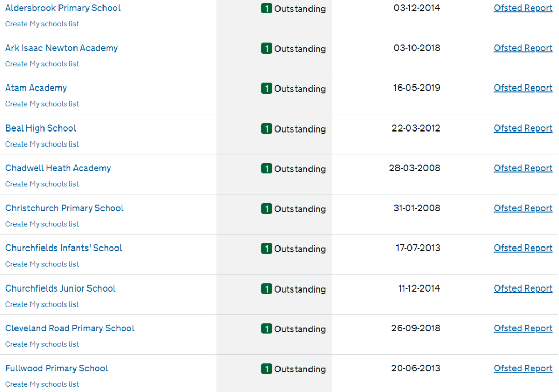Open the Aldersbrook Primary School link
Viewport: 559px width, 392px height.
click(63, 8)
